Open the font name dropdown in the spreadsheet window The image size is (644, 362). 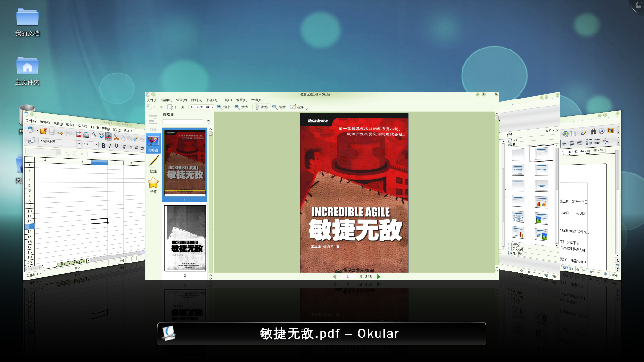point(79,144)
